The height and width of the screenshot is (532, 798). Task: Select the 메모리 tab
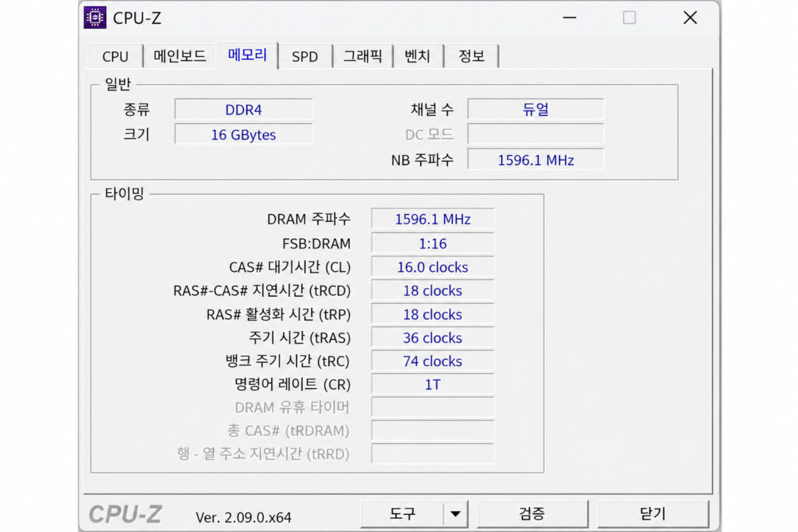pos(247,55)
